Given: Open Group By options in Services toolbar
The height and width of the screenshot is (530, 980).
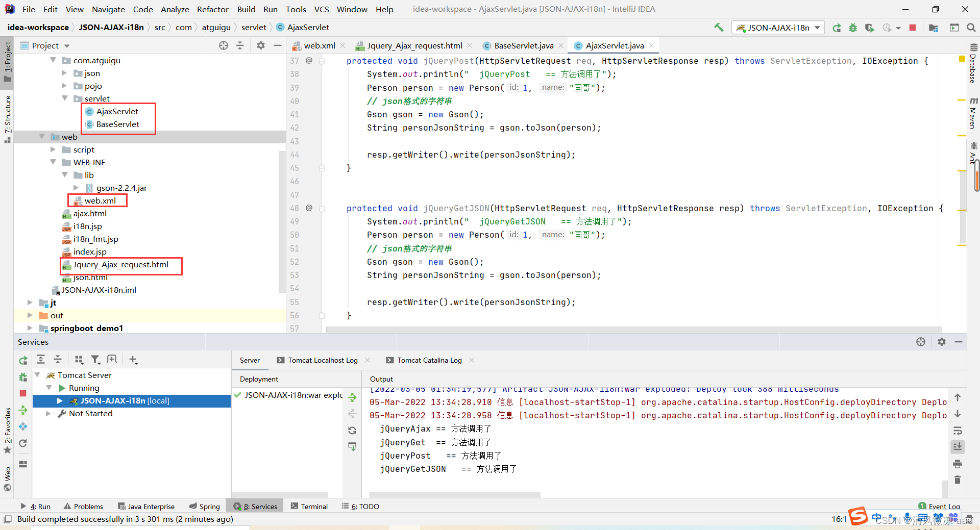Looking at the screenshot, I should (x=79, y=360).
